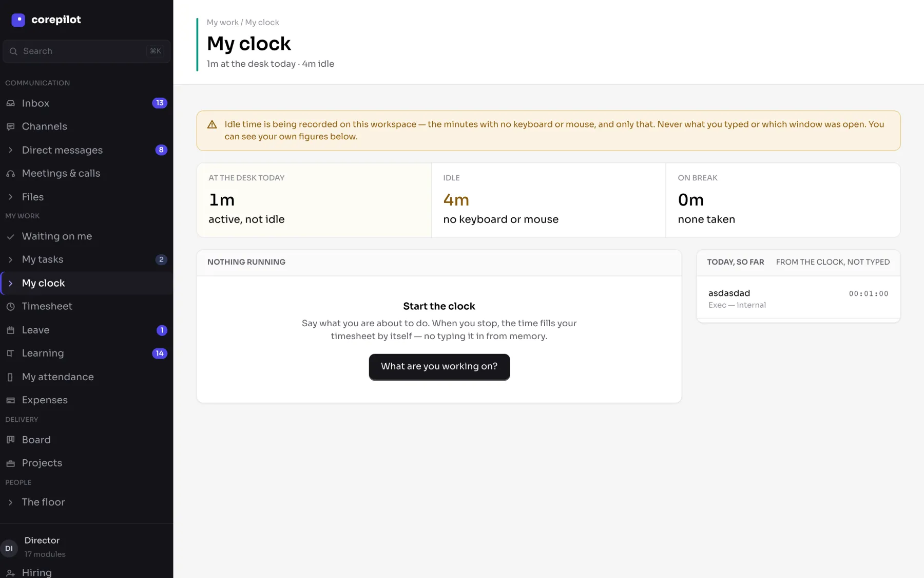Click the Learning book icon

point(10,353)
